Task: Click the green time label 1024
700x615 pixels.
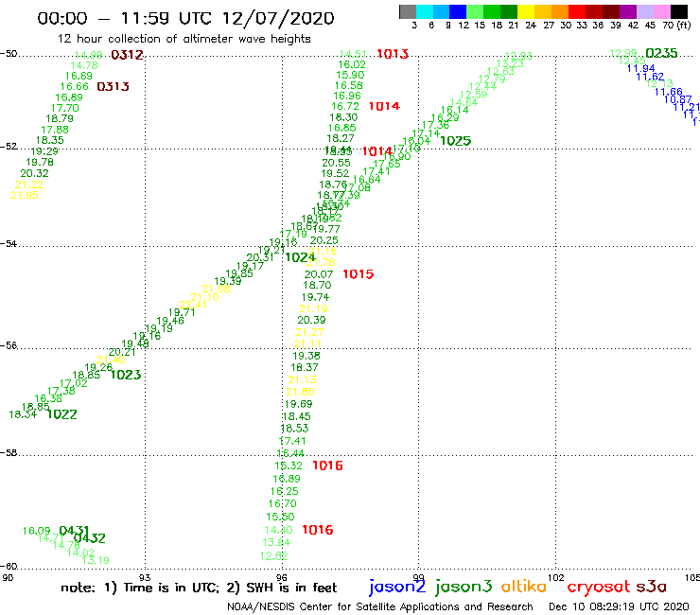Action: (x=300, y=257)
